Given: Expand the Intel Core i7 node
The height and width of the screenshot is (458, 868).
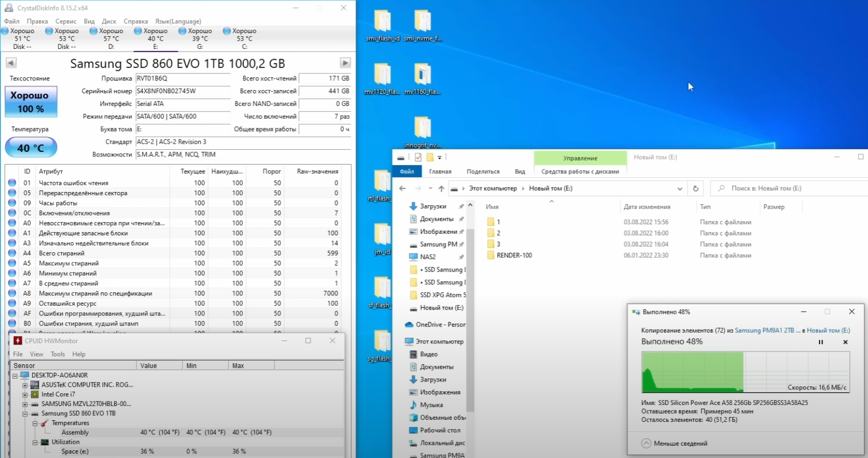Looking at the screenshot, I should click(25, 394).
